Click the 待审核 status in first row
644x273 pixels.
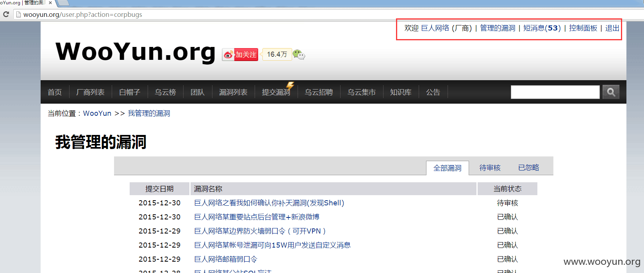507,203
